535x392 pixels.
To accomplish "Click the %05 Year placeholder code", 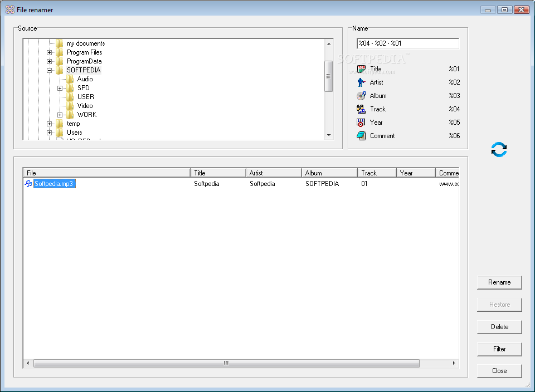I will [454, 122].
